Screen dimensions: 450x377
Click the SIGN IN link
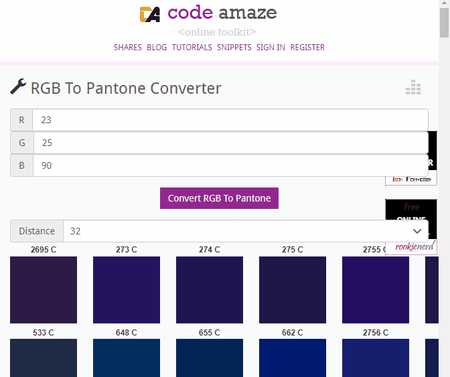point(271,47)
